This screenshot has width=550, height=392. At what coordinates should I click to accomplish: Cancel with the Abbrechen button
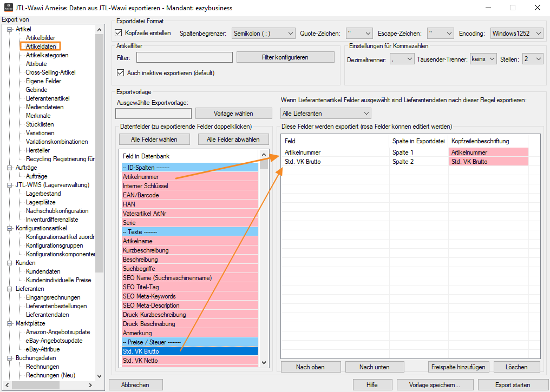point(135,385)
